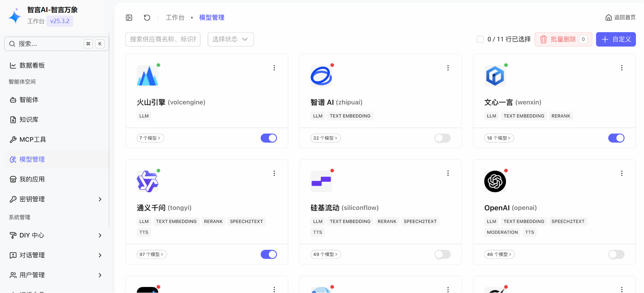Expand 7 个模型 list for 火山引擎
This screenshot has height=293, width=644.
150,138
